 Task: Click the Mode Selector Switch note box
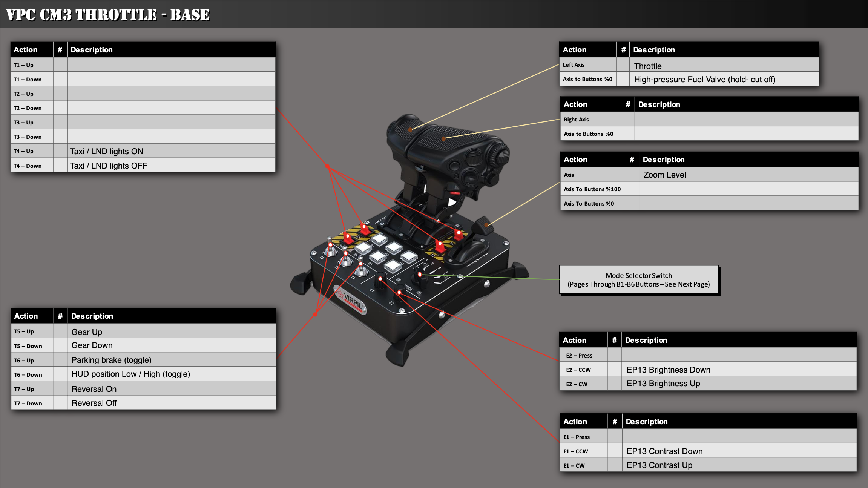(639, 280)
